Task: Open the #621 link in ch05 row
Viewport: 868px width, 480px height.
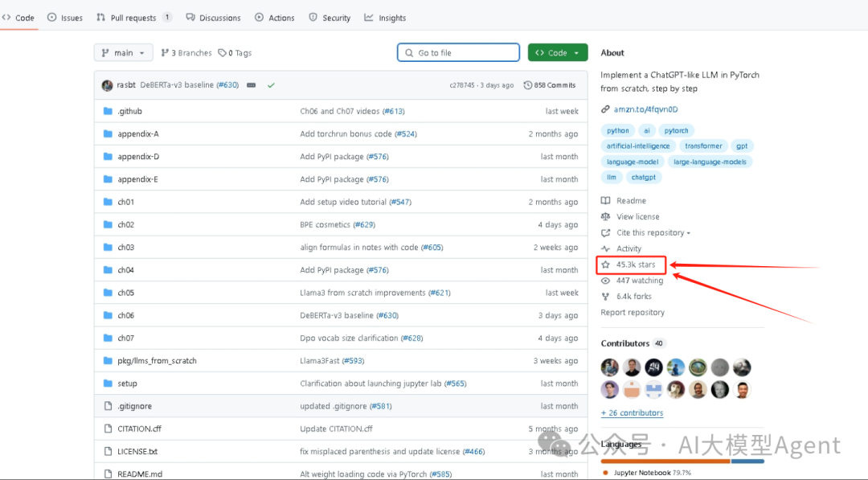Action: [x=439, y=293]
